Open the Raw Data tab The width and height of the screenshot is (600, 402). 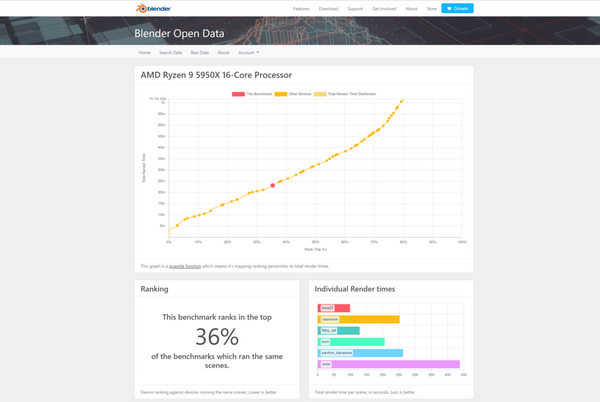pyautogui.click(x=199, y=52)
